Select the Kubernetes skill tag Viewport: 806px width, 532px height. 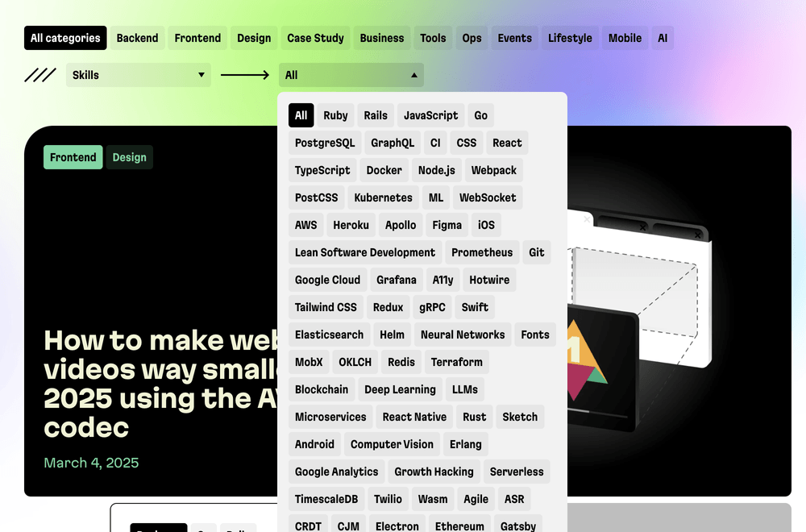point(383,197)
